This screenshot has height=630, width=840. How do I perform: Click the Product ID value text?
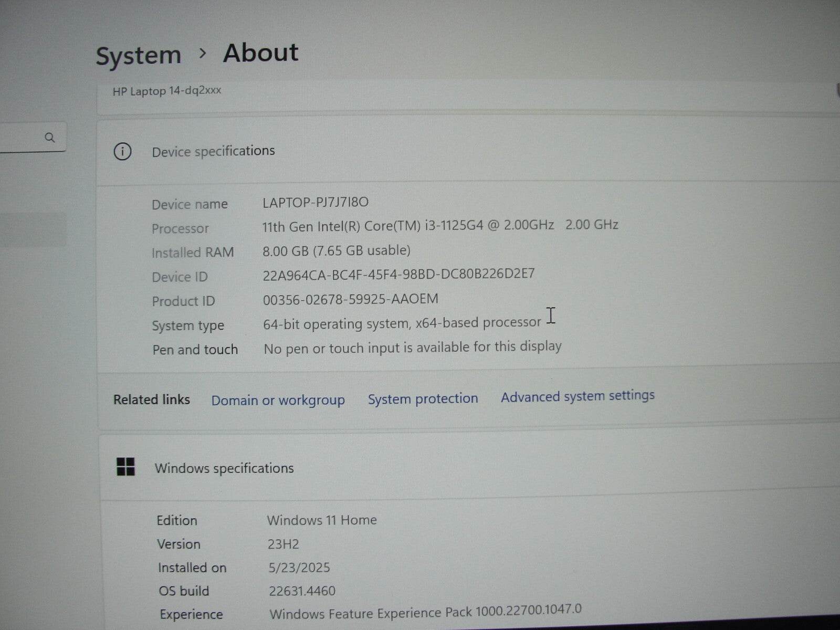350,299
